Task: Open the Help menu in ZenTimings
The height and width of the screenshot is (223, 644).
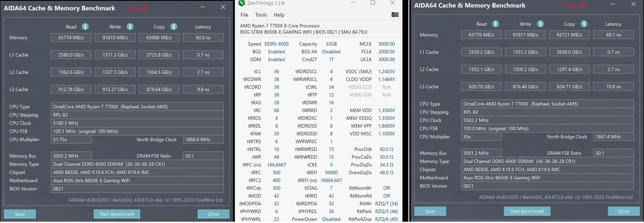Action: point(279,15)
